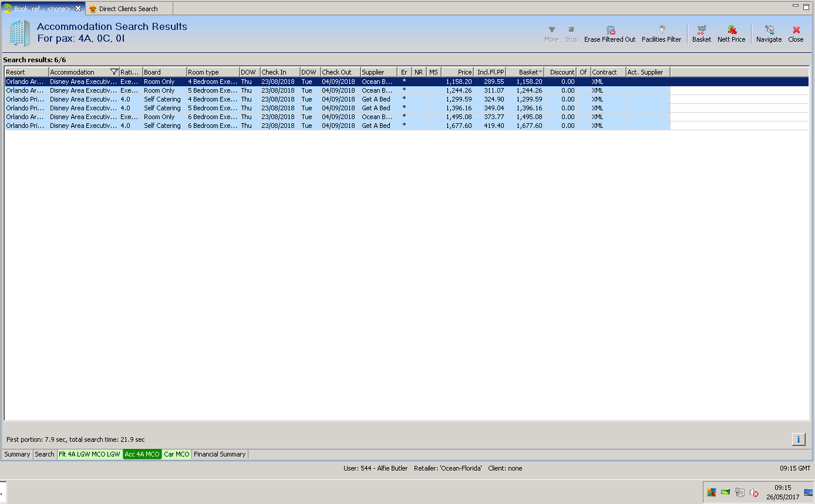This screenshot has width=815, height=504.
Task: Select the result with Incl.Fl.PP 373.77
Action: (406, 117)
